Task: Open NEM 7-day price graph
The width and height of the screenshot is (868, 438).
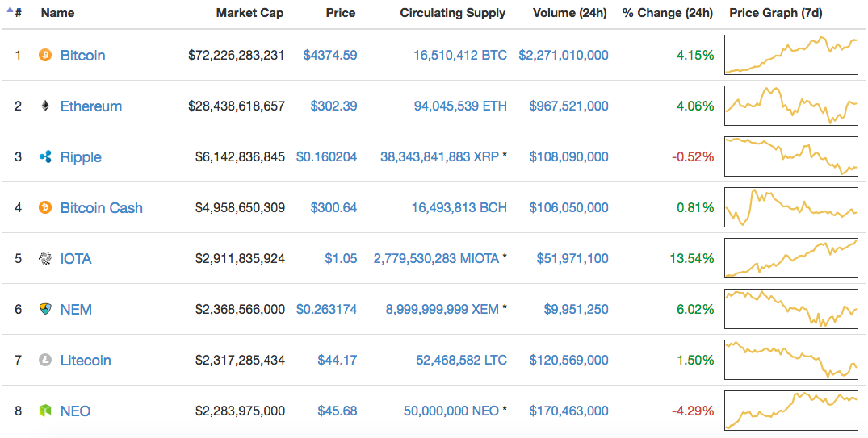Action: coord(791,309)
